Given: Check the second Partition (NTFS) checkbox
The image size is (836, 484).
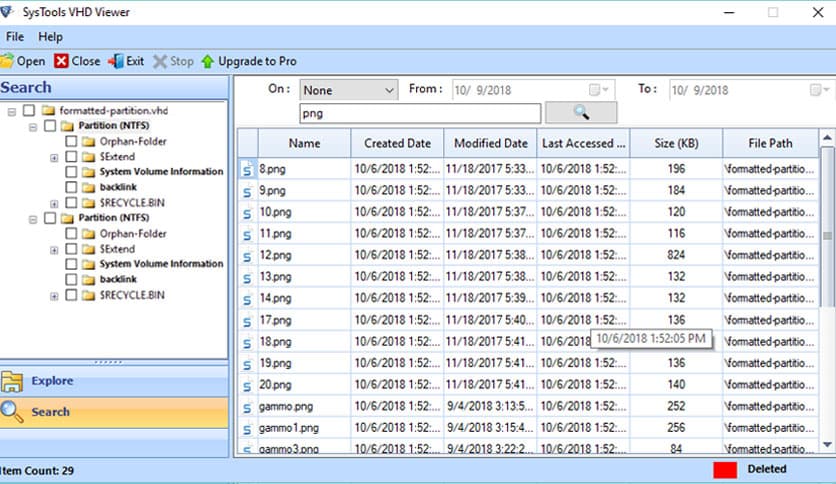Looking at the screenshot, I should tap(50, 218).
